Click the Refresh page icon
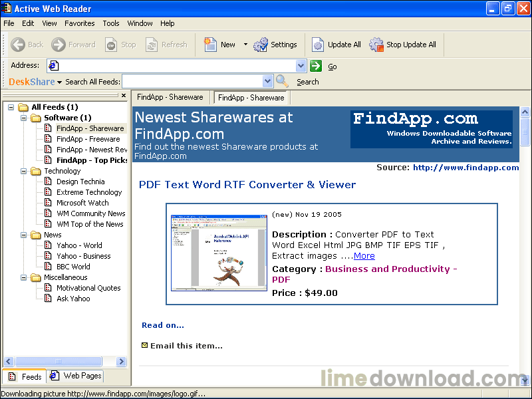This screenshot has height=399, width=532. pyautogui.click(x=152, y=45)
